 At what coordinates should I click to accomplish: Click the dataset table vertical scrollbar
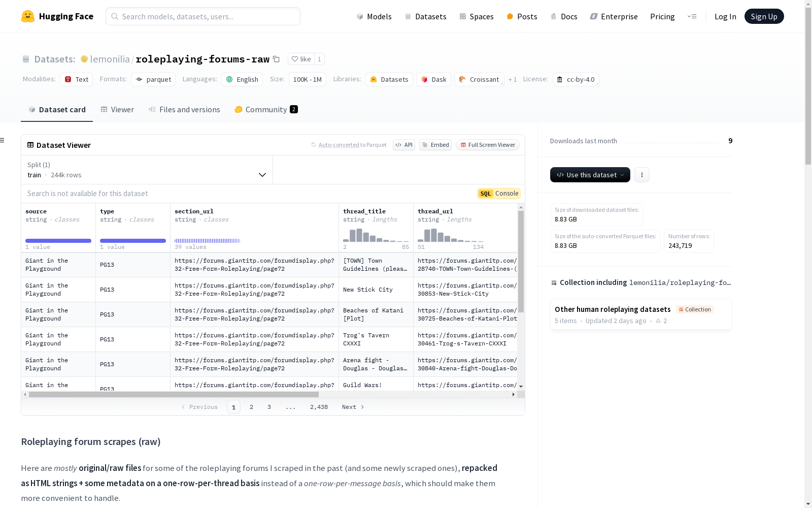[521, 262]
